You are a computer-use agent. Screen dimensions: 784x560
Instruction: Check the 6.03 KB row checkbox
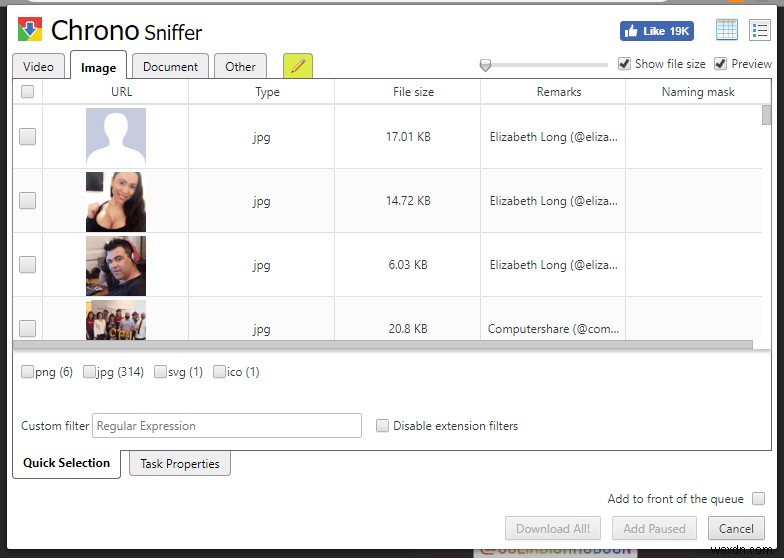coord(28,264)
